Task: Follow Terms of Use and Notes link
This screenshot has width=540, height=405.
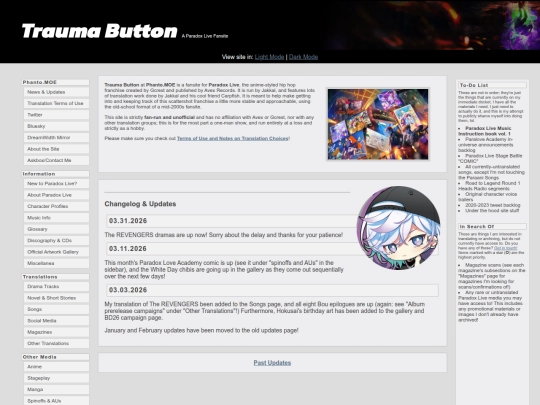Action: coord(232,138)
